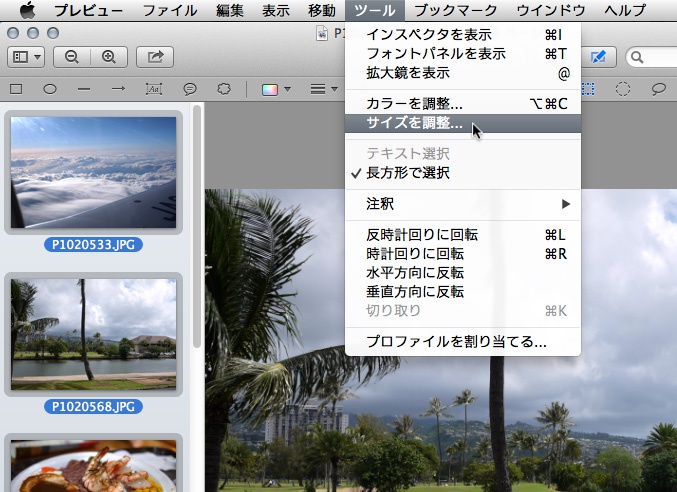
Task: Click the P1020533.JPG file name label
Action: (x=93, y=245)
